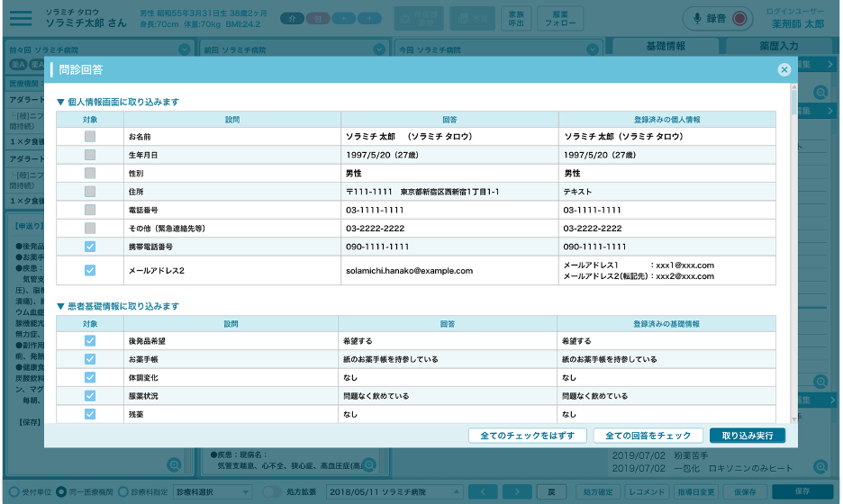Switch to the 薬歴入力 tab
Viewport: 843px width, 504px height.
(780, 46)
